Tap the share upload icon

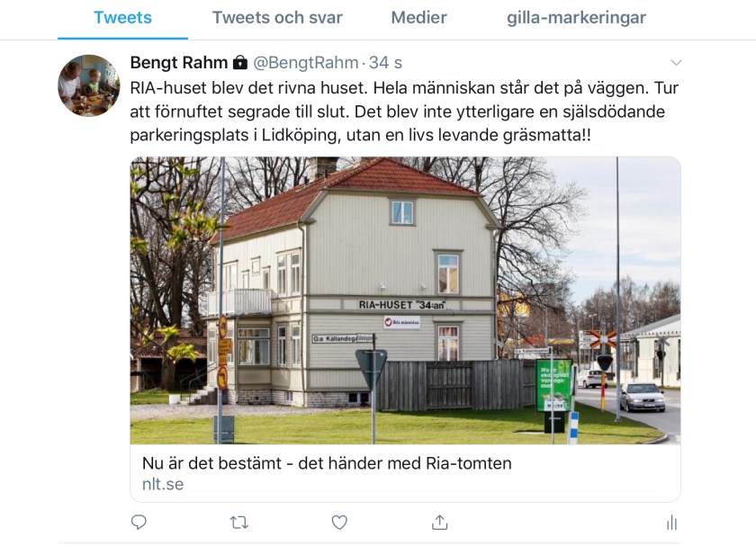click(x=440, y=523)
